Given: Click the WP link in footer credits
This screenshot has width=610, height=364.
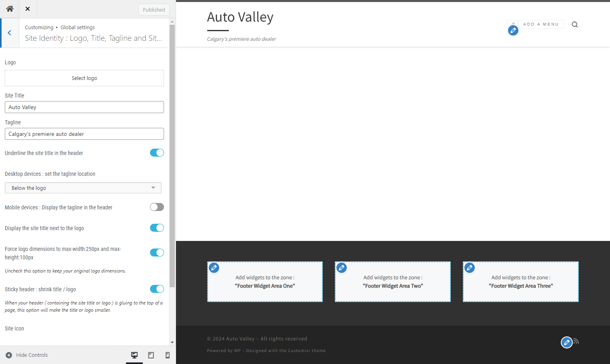Looking at the screenshot, I should (238, 350).
